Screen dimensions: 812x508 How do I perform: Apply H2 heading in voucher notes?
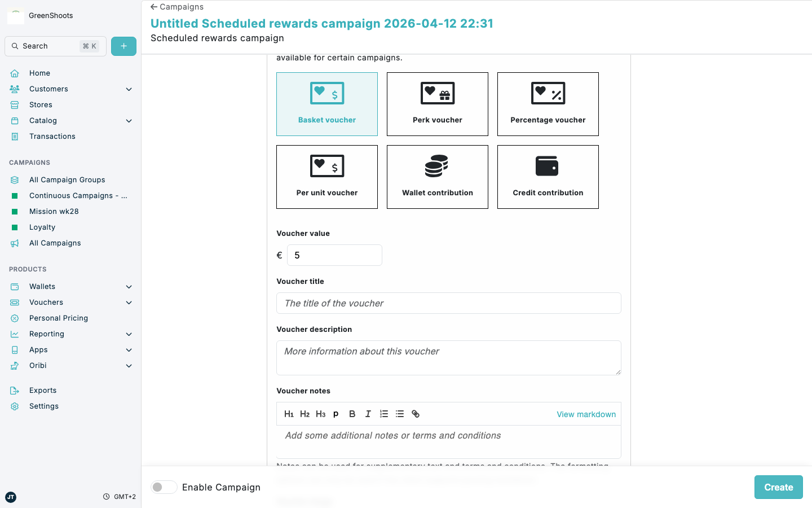tap(304, 414)
